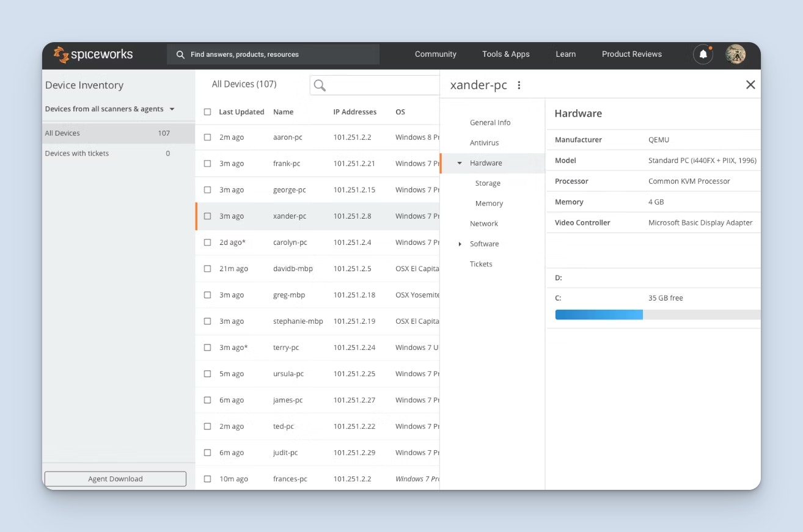Screen dimensions: 803x532
Task: Go to Product Reviews link
Action: point(631,54)
